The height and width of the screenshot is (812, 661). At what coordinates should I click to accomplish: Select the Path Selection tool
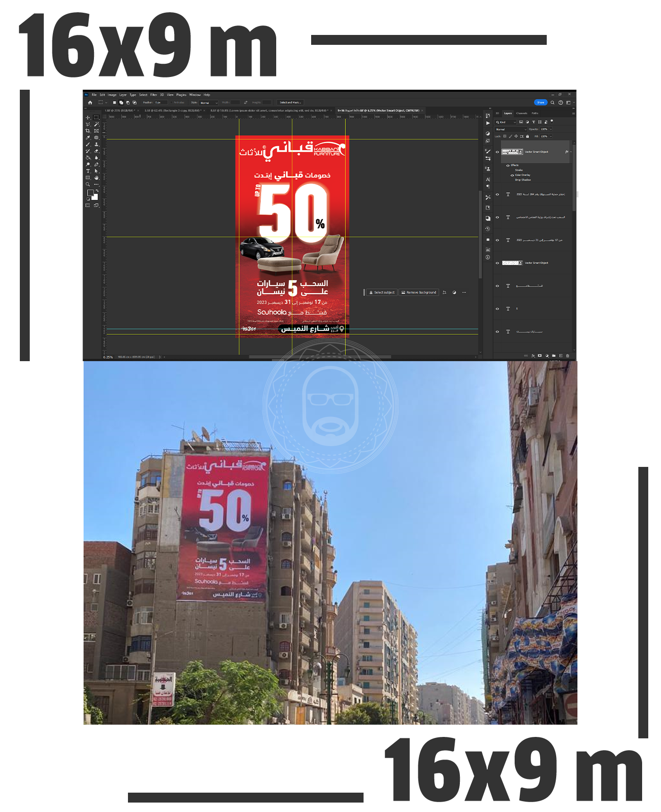coord(96,171)
